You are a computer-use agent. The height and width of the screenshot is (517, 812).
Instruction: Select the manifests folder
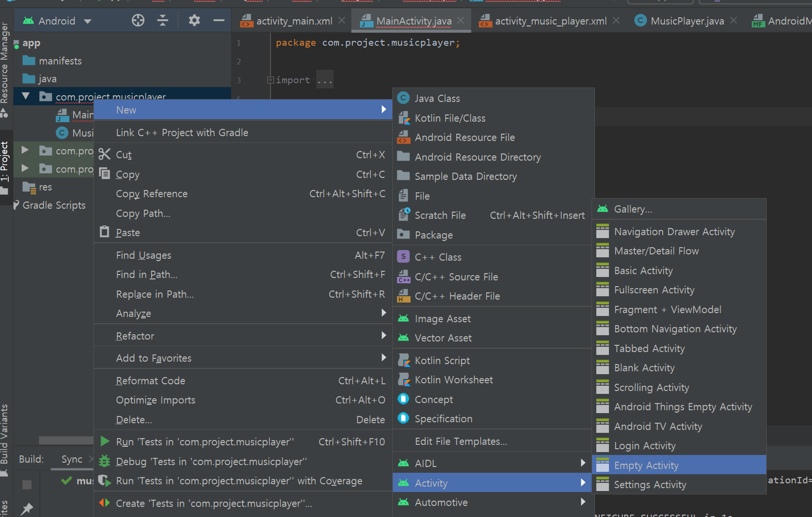point(60,61)
